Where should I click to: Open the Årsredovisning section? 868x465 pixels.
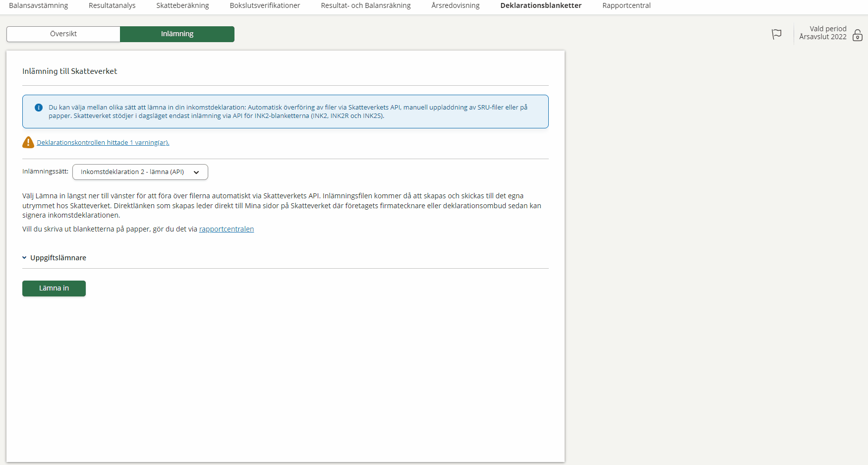pos(455,5)
